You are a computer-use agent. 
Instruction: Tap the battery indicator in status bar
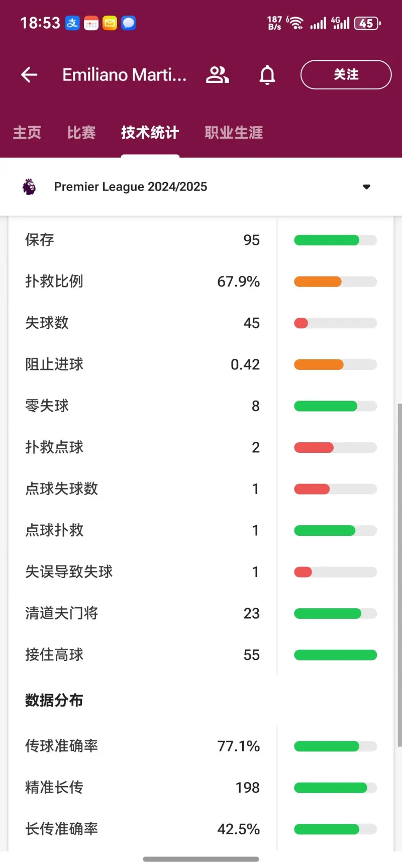[x=367, y=23]
